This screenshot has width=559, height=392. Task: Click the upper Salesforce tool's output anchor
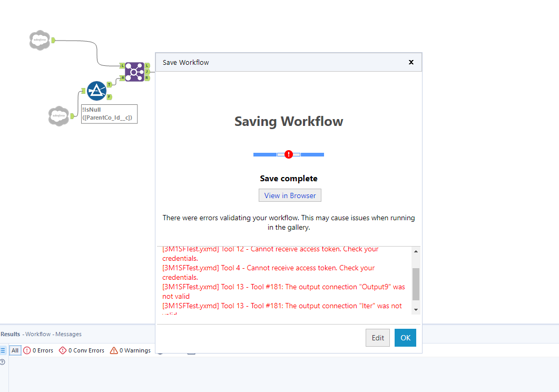(x=53, y=40)
